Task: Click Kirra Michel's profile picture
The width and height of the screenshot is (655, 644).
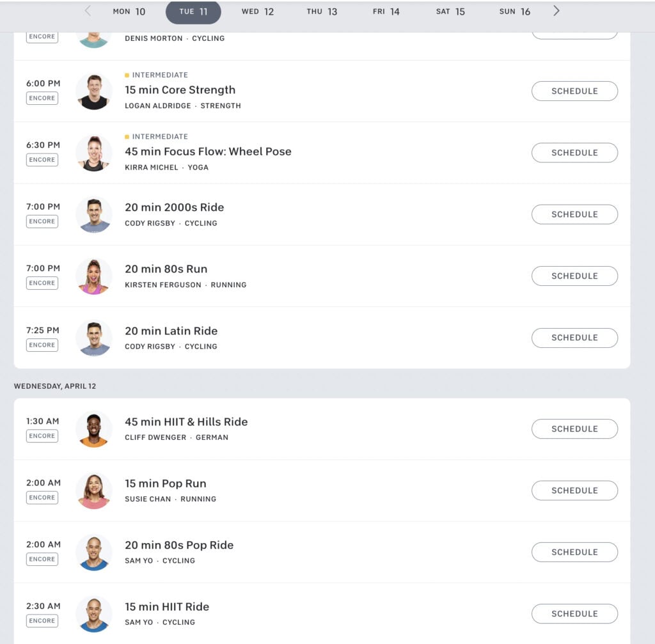Action: coord(93,153)
